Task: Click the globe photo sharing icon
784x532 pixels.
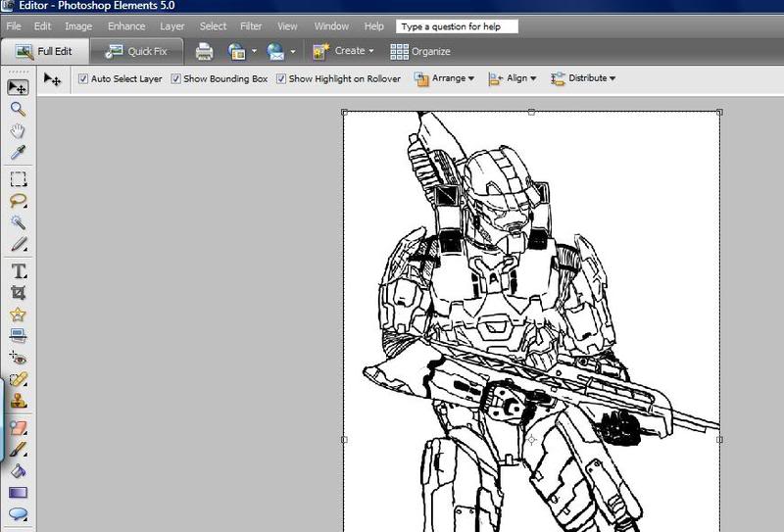Action: pos(237,52)
